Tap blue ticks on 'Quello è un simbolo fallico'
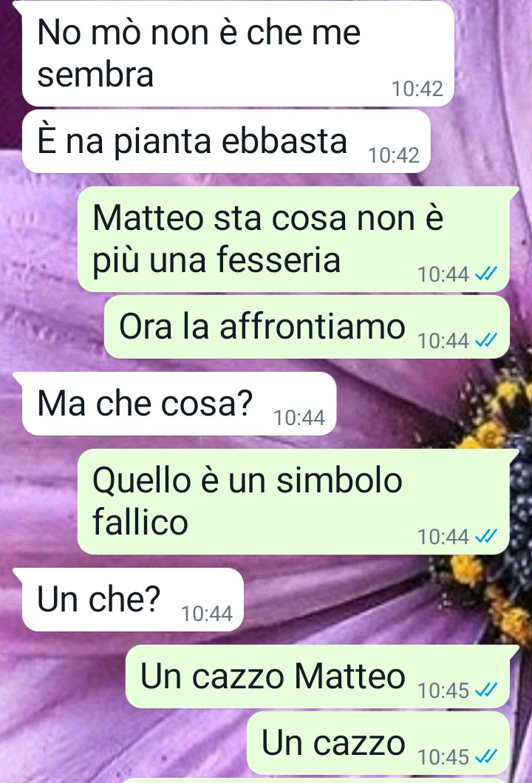532x783 pixels. [x=485, y=536]
